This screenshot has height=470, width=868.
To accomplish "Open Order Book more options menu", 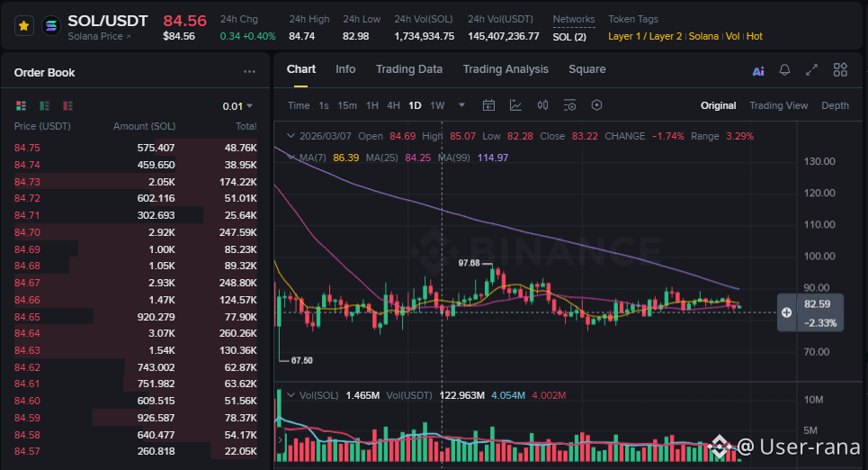I will click(250, 72).
